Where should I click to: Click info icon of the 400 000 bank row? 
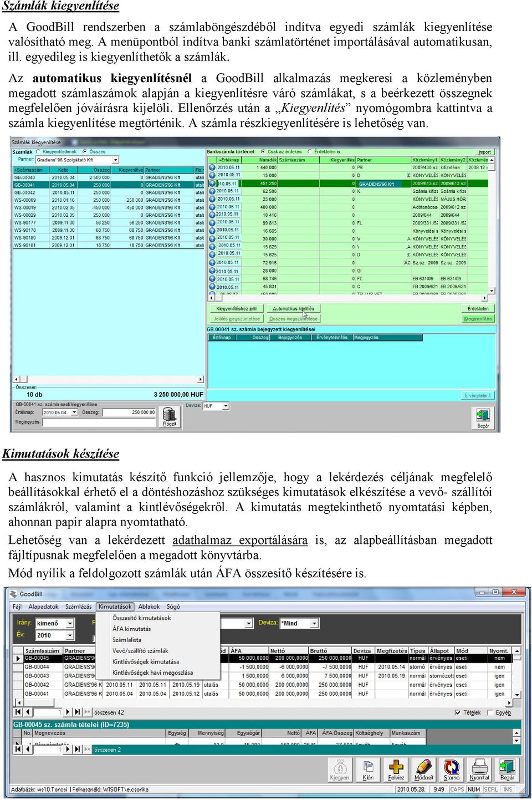pos(212,207)
